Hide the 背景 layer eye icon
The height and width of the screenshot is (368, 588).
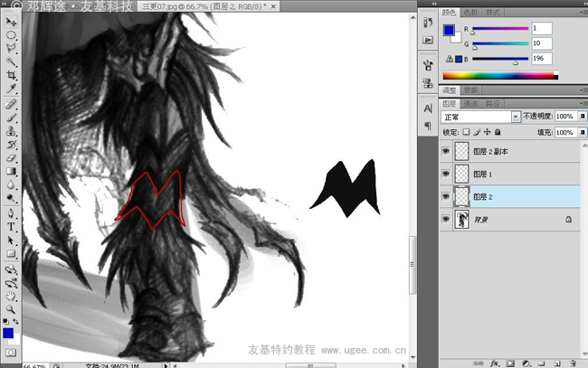point(445,219)
